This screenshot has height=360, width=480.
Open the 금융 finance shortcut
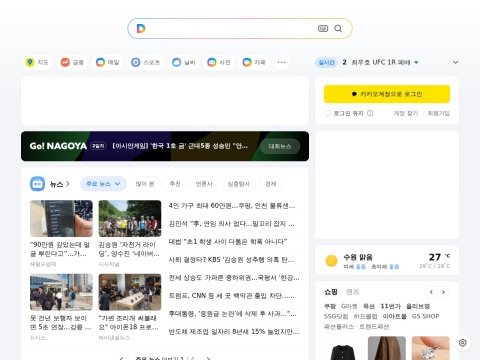point(72,62)
